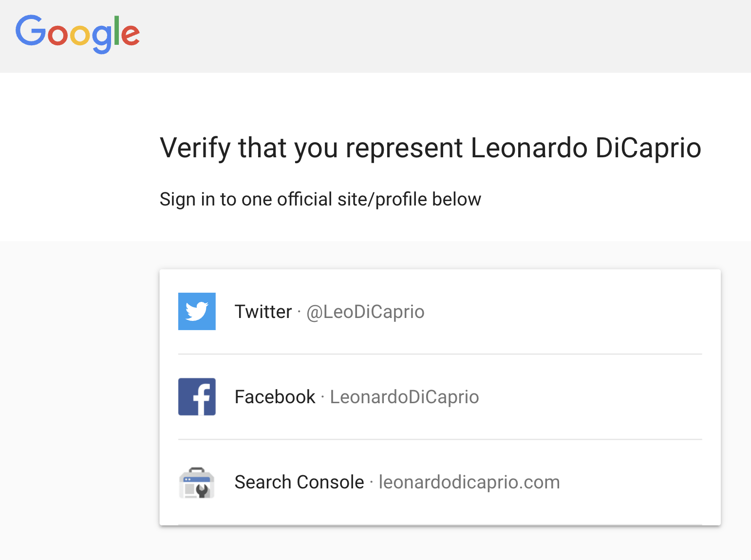Sign in with Facebook LeonardoDiCaprio
The height and width of the screenshot is (560, 751).
[341, 397]
